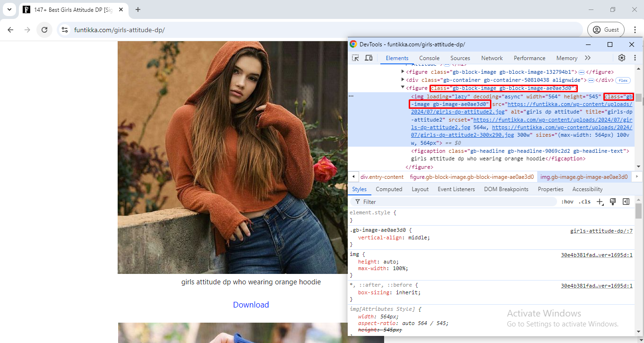Open the tab search dropdown arrow

9,9
